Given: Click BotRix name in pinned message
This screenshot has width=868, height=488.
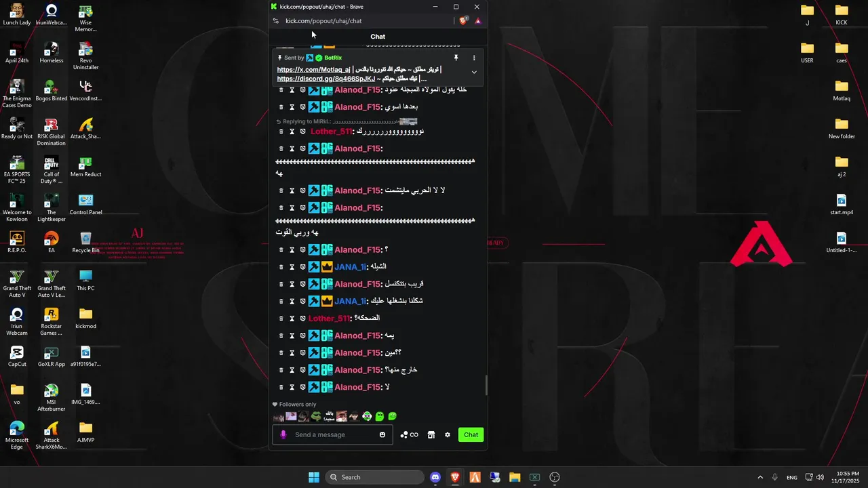Looking at the screenshot, I should (333, 58).
